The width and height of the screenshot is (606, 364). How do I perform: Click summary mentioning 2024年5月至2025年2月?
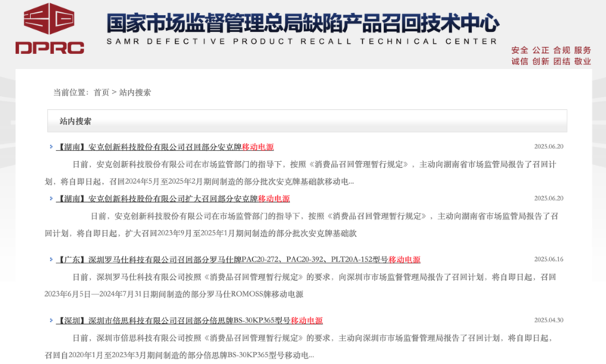pyautogui.click(x=301, y=173)
